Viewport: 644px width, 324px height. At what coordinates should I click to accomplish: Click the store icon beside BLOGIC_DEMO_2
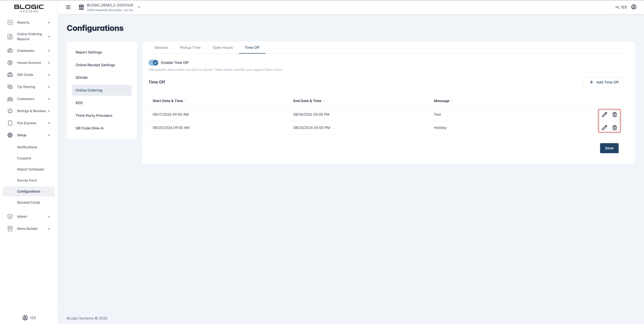[x=81, y=7]
